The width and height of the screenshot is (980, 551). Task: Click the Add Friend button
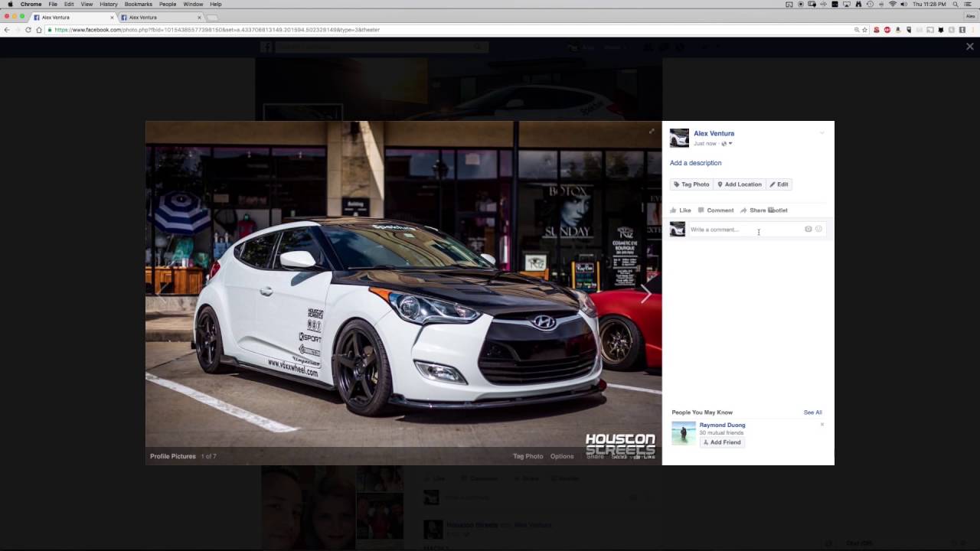(722, 442)
